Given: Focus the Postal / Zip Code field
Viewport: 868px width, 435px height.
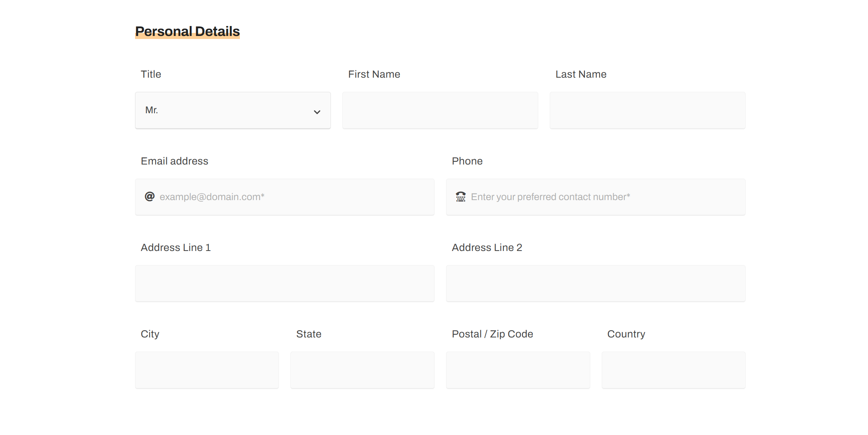Looking at the screenshot, I should [x=518, y=370].
